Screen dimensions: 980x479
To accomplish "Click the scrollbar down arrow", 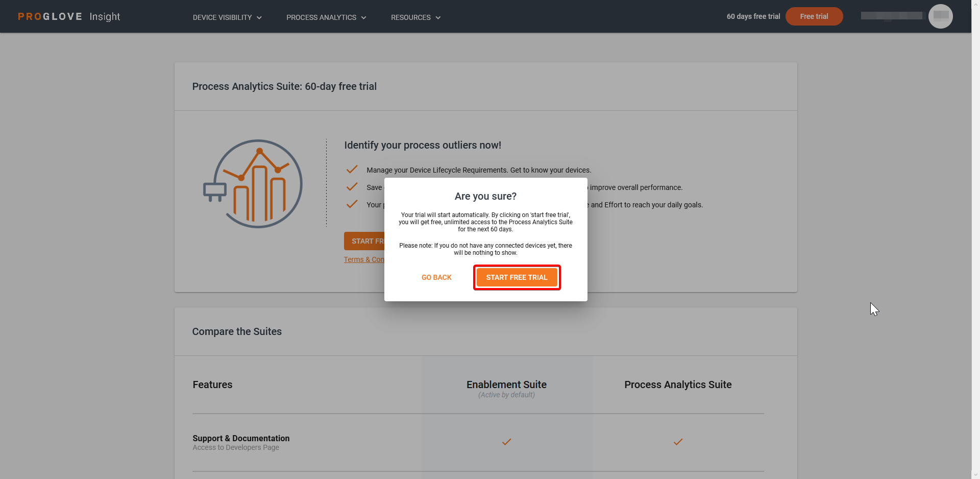I will click(x=975, y=474).
